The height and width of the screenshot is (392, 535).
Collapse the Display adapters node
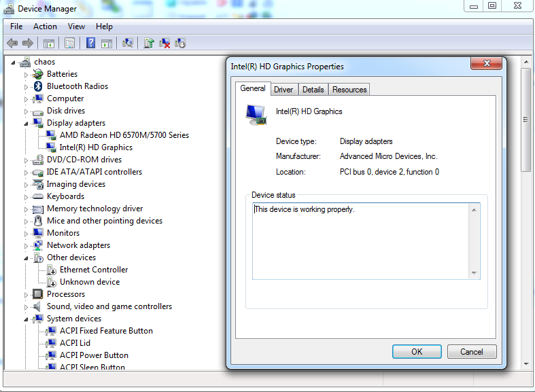[26, 124]
